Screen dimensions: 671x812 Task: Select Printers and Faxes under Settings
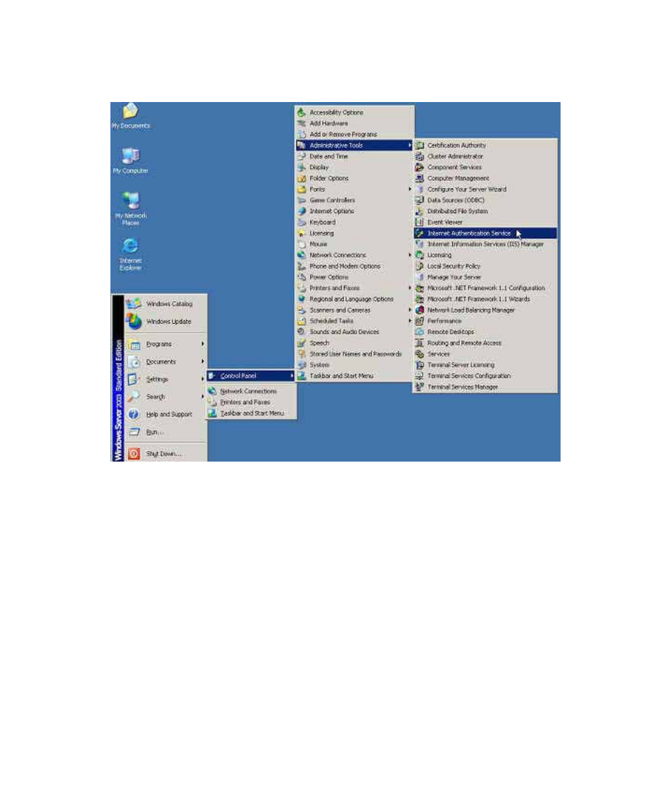tap(252, 402)
